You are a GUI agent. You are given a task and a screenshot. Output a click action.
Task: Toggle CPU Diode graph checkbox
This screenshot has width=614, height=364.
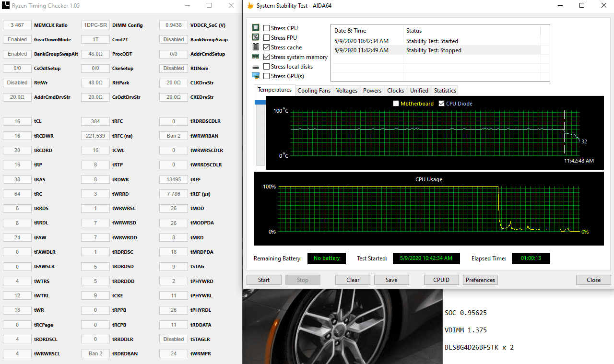pos(441,104)
